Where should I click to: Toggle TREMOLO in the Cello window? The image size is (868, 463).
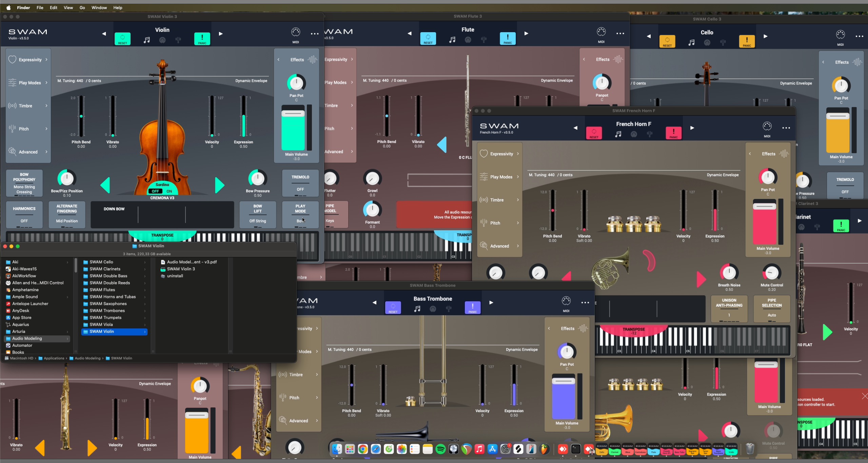(x=845, y=186)
